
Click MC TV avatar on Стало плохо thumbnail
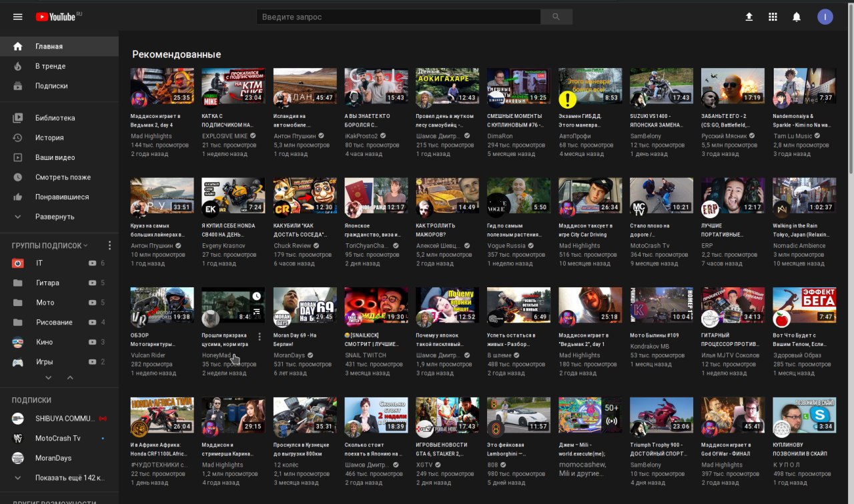pyautogui.click(x=639, y=209)
